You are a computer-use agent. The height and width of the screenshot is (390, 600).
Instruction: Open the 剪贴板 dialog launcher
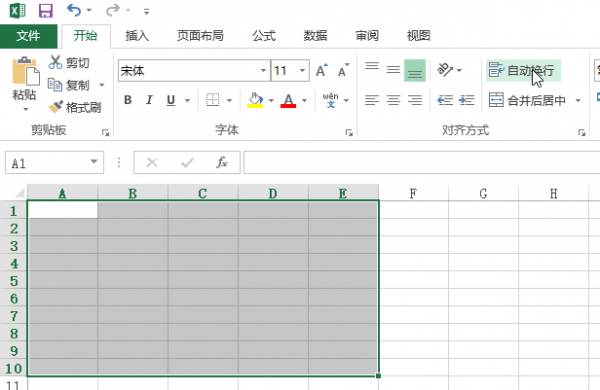pyautogui.click(x=105, y=132)
